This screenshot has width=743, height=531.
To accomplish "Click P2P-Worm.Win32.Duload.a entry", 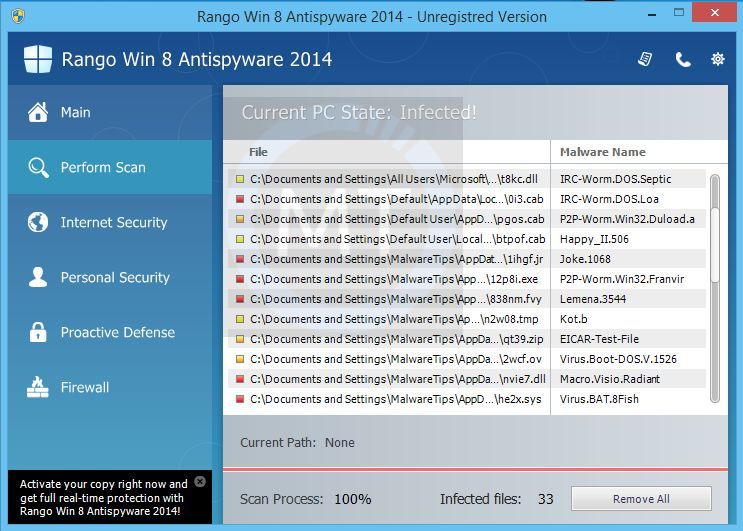I will [627, 219].
